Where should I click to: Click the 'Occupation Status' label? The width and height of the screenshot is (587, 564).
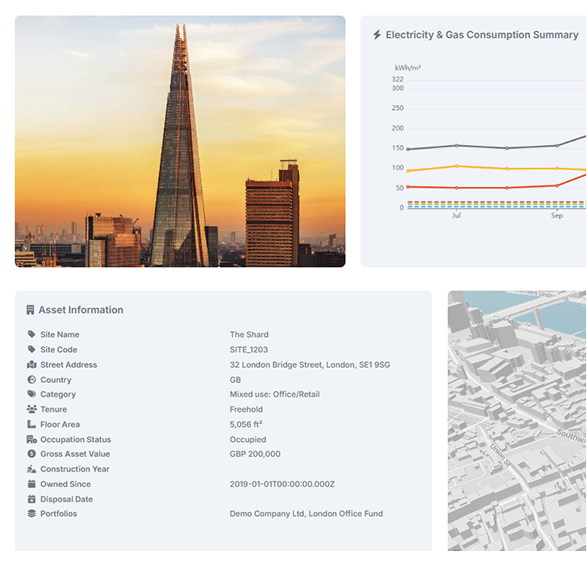click(76, 439)
